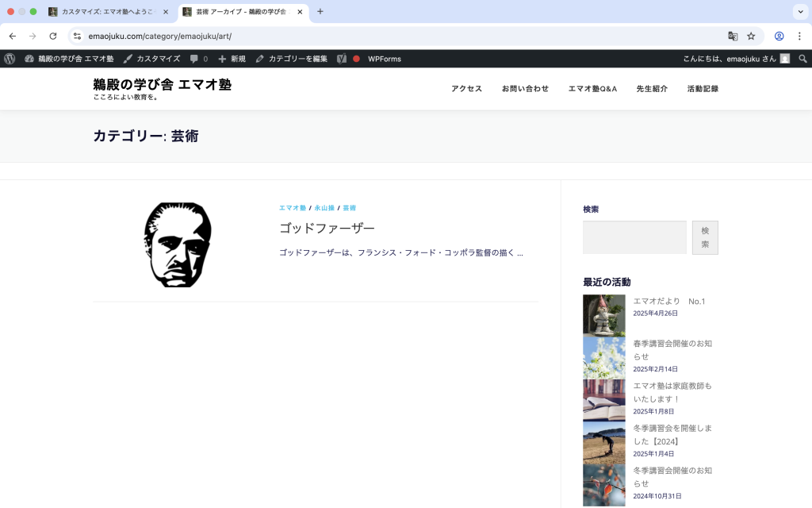This screenshot has width=812, height=508.
Task: Open the ゴッドファーザー post title
Action: 327,228
